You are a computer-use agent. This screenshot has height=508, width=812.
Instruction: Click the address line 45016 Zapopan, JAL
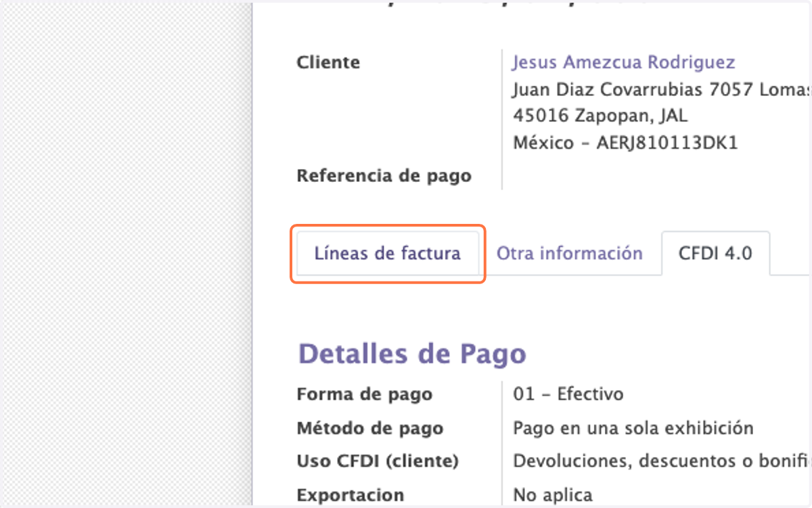[600, 116]
